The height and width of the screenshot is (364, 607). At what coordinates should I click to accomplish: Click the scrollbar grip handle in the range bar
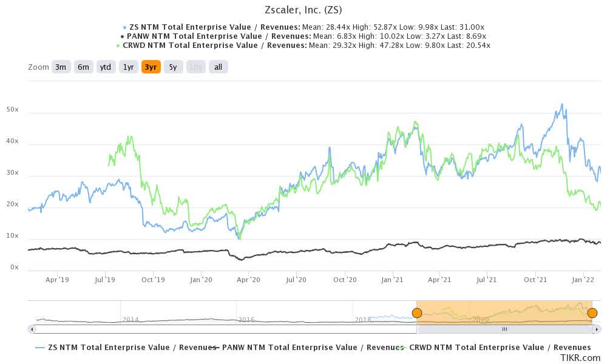click(504, 328)
